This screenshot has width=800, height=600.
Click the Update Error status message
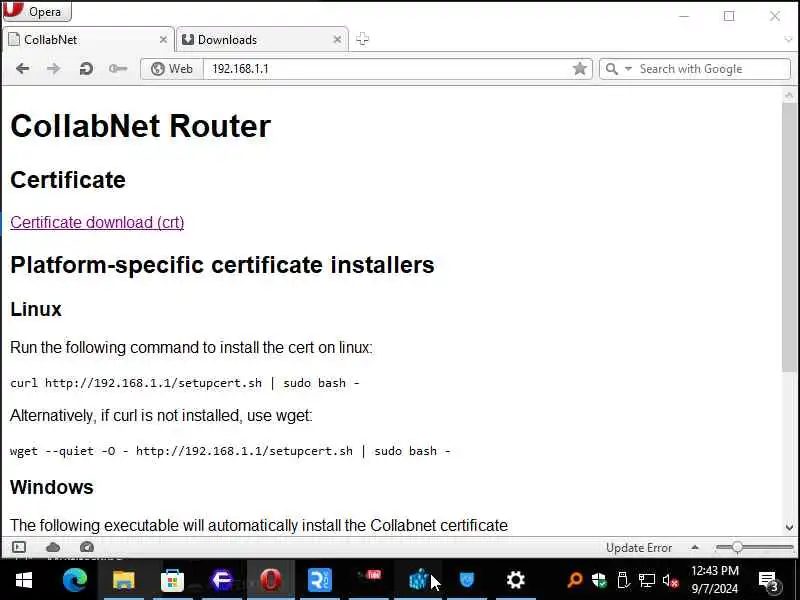coord(639,548)
